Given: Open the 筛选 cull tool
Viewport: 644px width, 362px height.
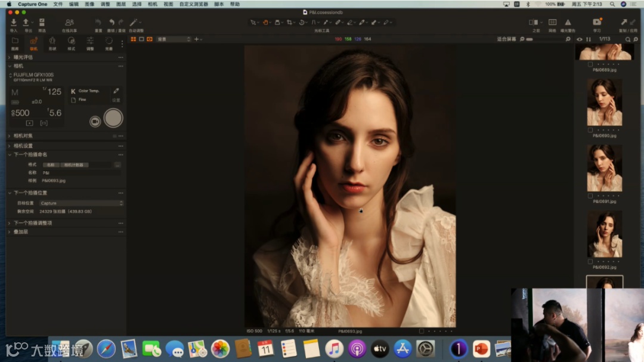Looking at the screenshot, I should coord(42,23).
